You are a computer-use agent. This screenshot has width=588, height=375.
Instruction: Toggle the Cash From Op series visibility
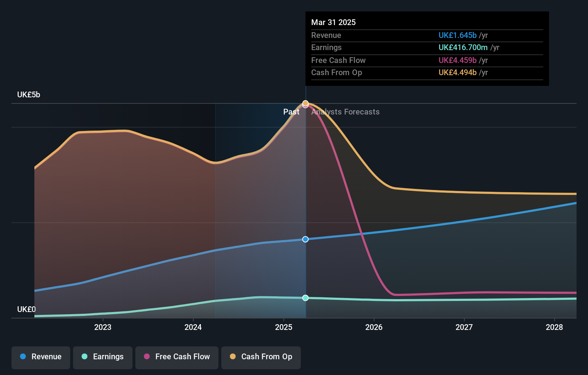coord(261,357)
